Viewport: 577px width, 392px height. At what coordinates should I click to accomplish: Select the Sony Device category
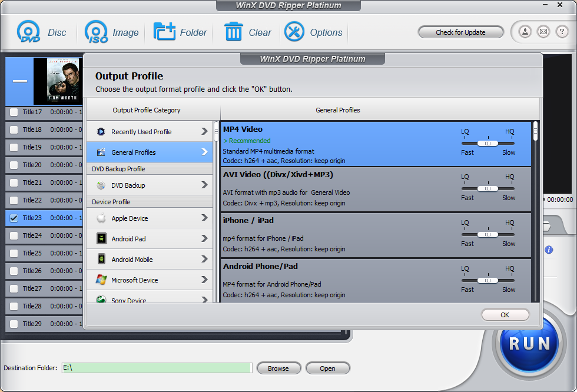150,297
